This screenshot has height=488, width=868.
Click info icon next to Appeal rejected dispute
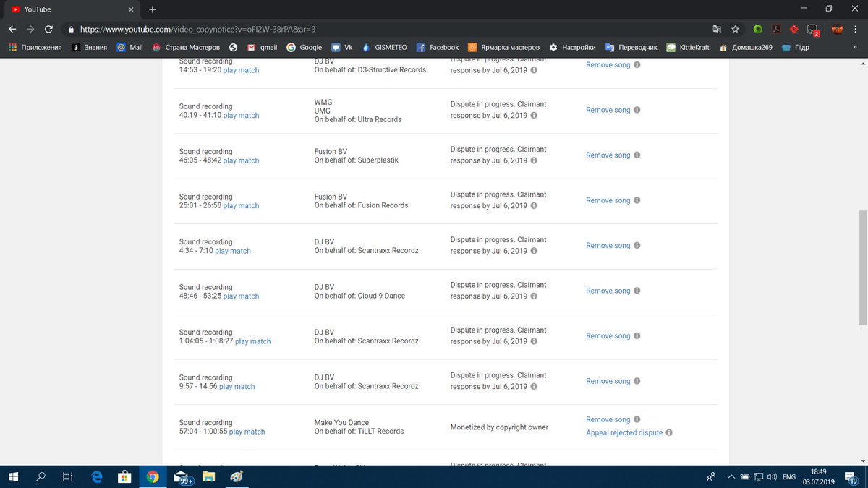[x=669, y=432]
